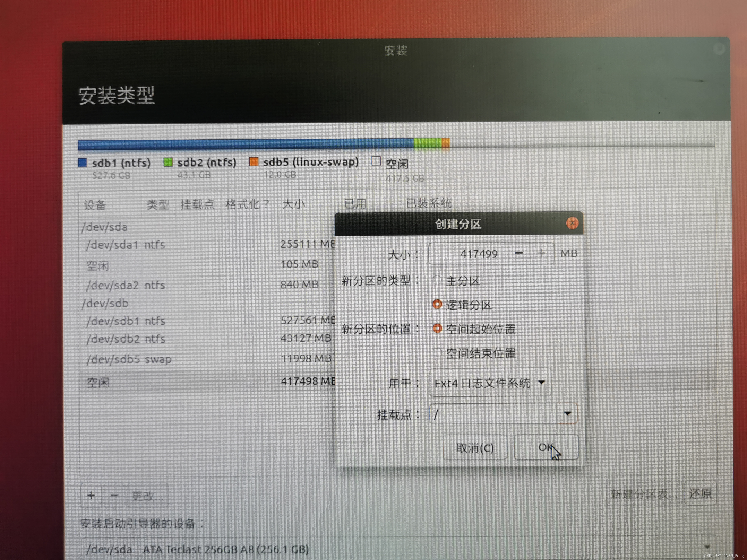This screenshot has height=560, width=747.
Task: Click the mount point text field containing /
Action: (x=493, y=413)
